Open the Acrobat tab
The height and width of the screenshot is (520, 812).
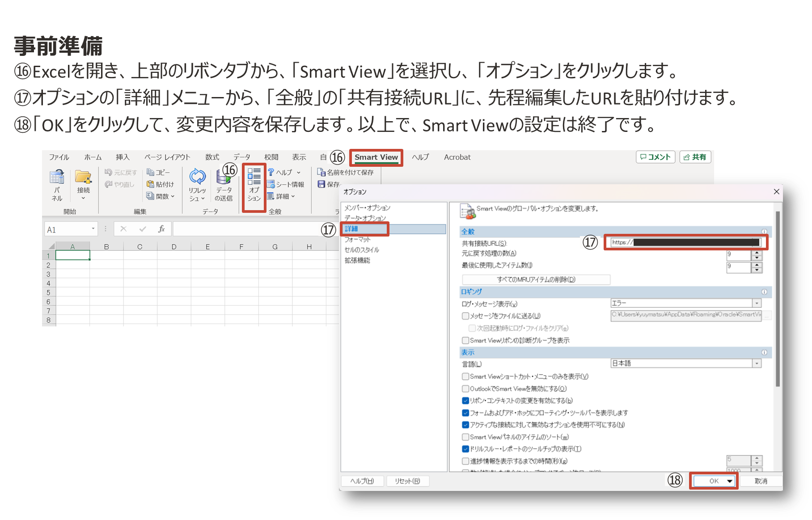[x=457, y=157]
